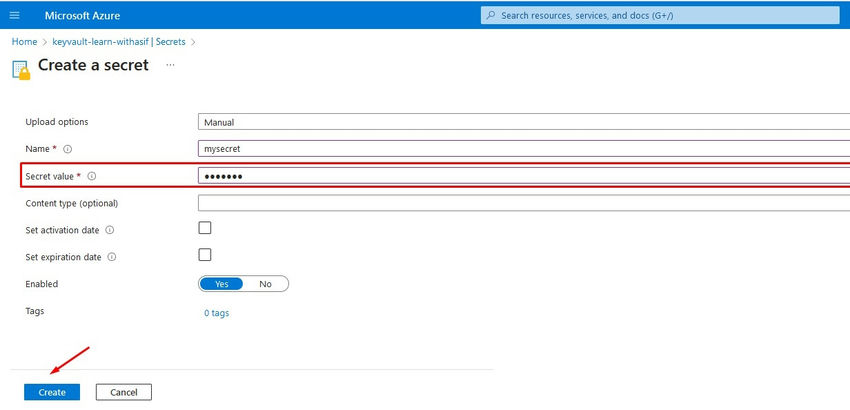Click the search magnifier icon
Image resolution: width=850 pixels, height=410 pixels.
coord(491,16)
